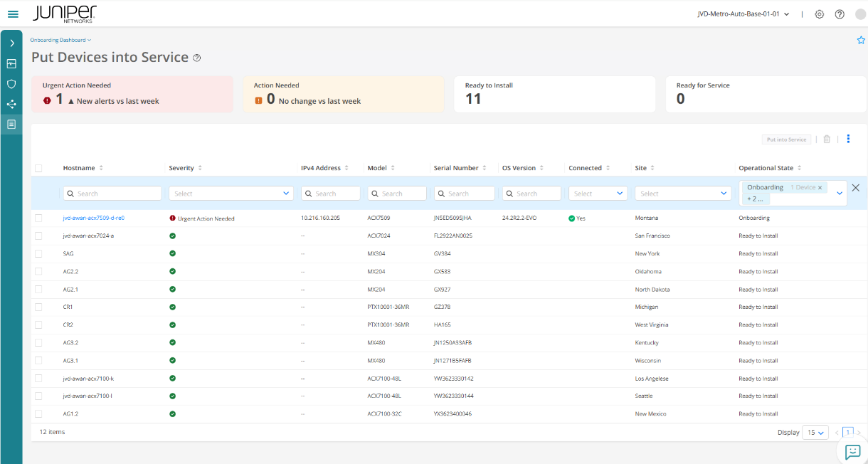Click the star favorite icon
Viewport: 868px width, 464px height.
coord(860,41)
